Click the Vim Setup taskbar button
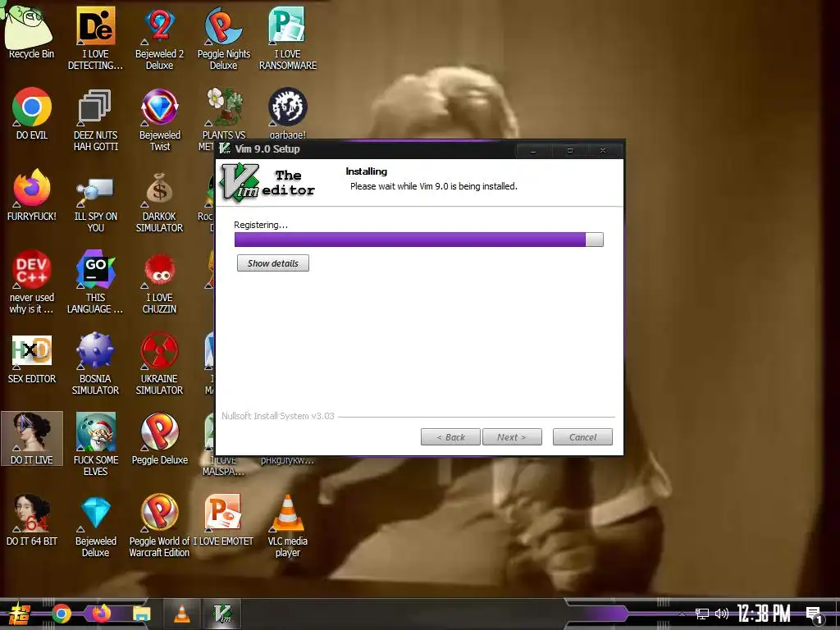The width and height of the screenshot is (840, 630). coord(221,614)
